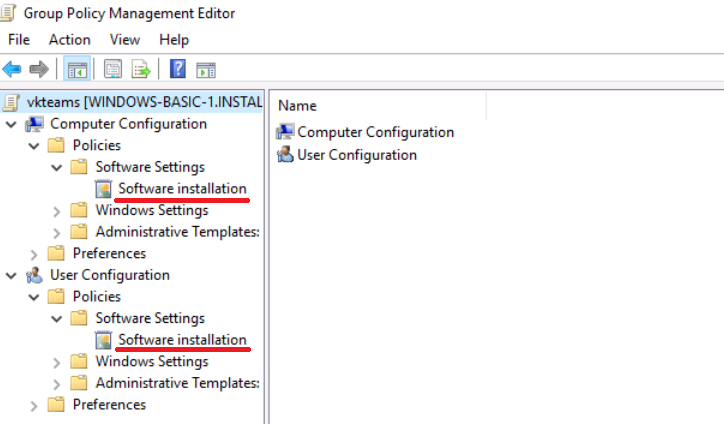This screenshot has height=424, width=724.
Task: Click the Name column header
Action: (x=297, y=105)
